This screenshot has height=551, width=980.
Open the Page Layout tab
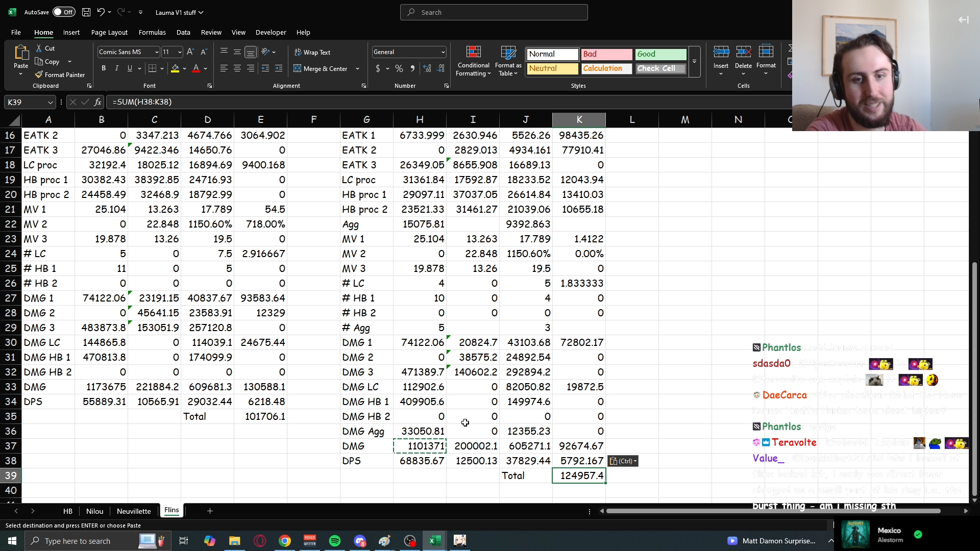109,32
